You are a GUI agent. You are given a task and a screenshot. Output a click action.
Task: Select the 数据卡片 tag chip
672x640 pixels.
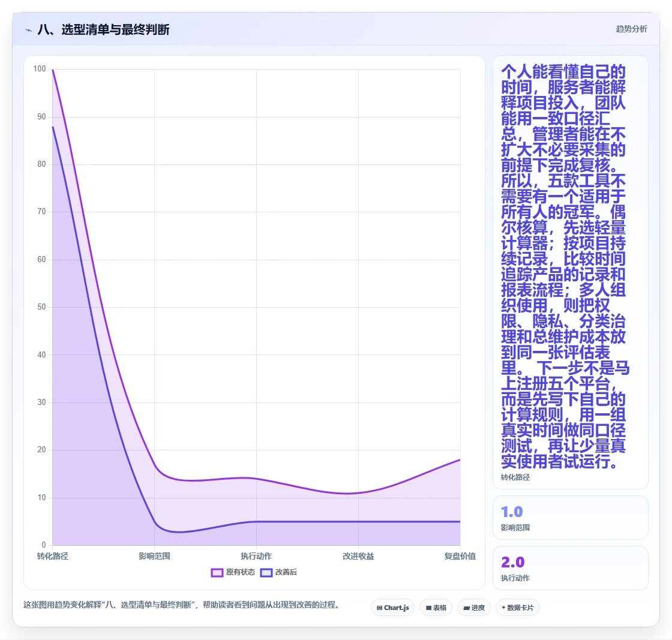[517, 608]
